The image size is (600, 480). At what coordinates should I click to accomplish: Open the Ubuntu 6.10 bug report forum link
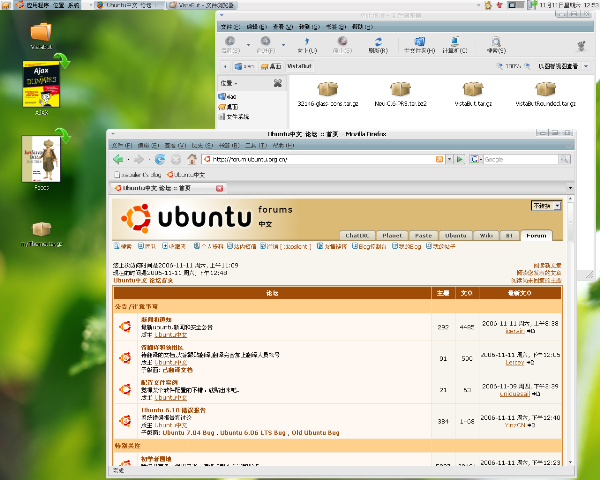pos(173,410)
